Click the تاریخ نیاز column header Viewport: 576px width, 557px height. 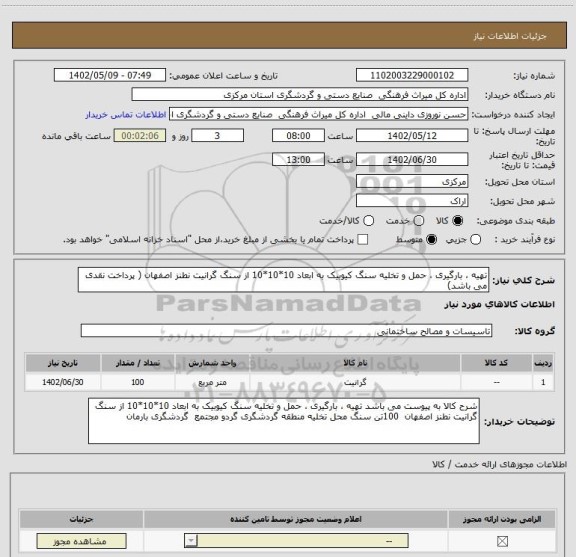point(63,363)
